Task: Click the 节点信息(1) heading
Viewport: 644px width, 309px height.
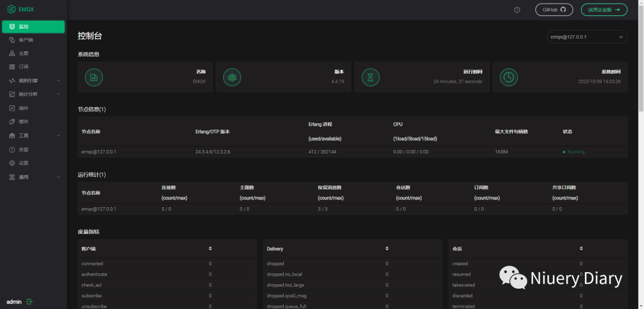Action: [x=92, y=110]
